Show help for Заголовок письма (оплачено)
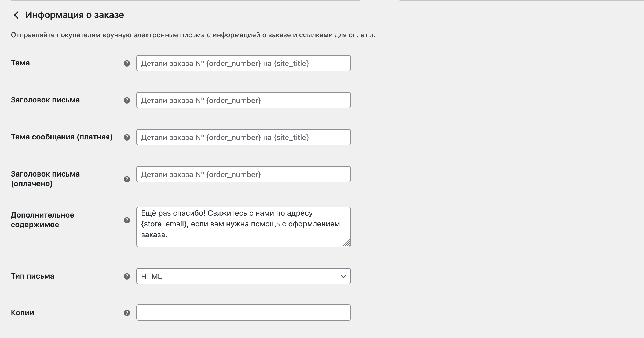The height and width of the screenshot is (338, 644). (127, 179)
